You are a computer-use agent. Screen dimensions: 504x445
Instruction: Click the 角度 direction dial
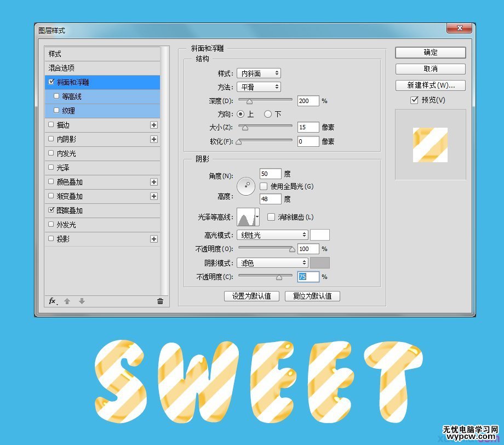tap(246, 186)
